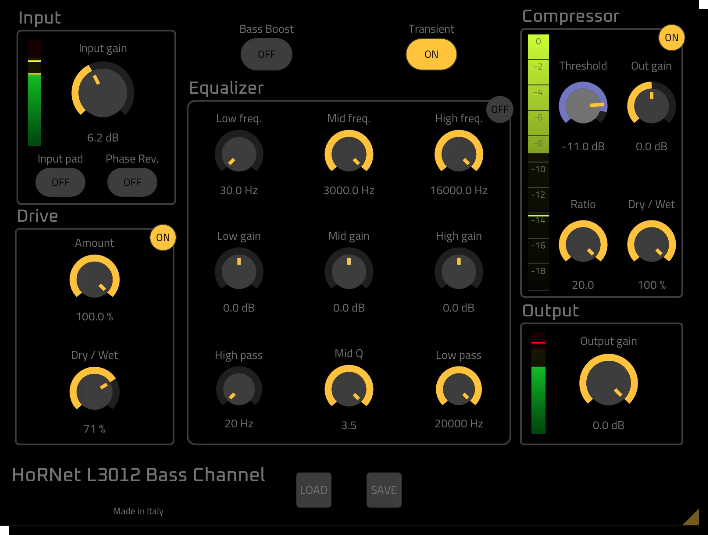Click the Low pass knob
Viewport: 708px width, 535px height.
(x=459, y=387)
